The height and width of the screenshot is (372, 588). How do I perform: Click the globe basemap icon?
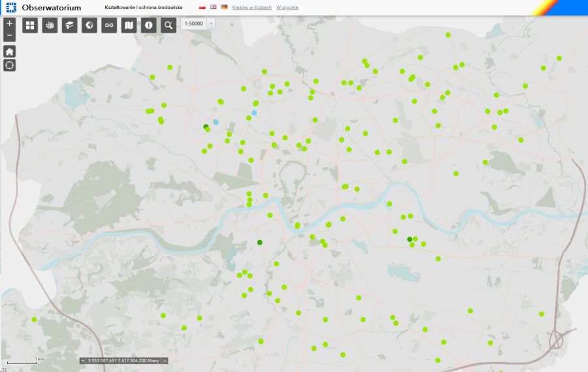(90, 25)
